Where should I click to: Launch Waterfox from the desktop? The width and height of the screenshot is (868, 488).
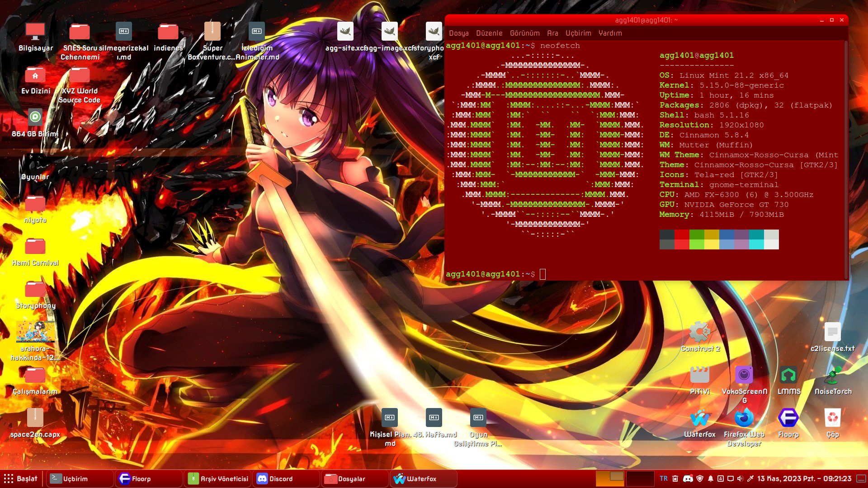click(x=699, y=419)
